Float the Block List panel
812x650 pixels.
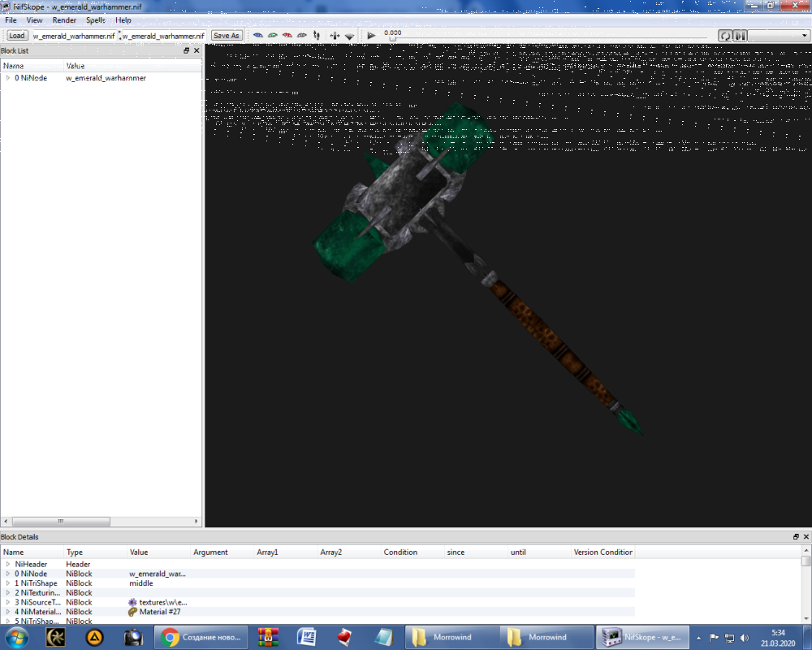click(187, 50)
